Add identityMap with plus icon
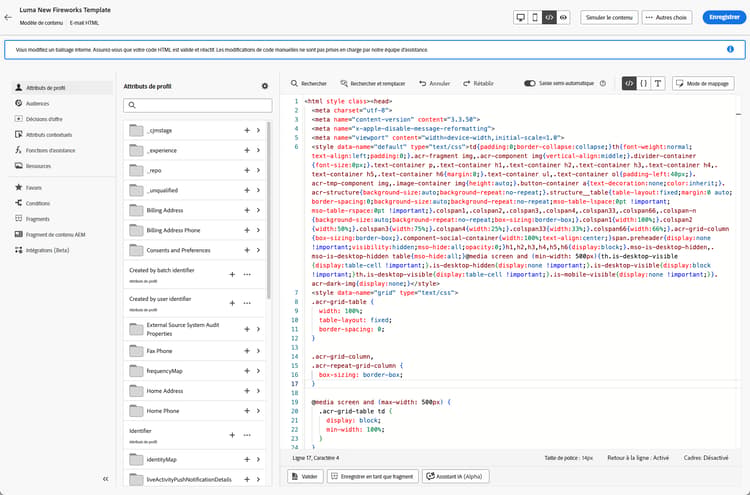This screenshot has height=495, width=750. [247, 460]
